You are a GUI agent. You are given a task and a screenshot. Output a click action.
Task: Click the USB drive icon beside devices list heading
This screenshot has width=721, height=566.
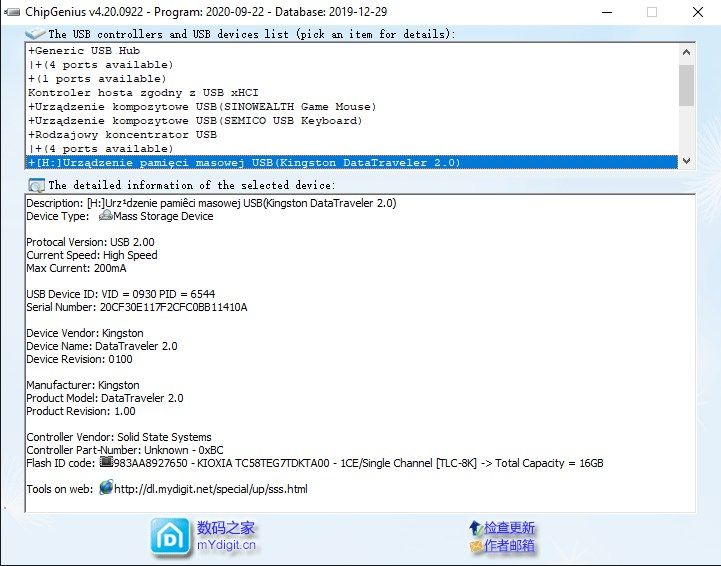(x=35, y=34)
